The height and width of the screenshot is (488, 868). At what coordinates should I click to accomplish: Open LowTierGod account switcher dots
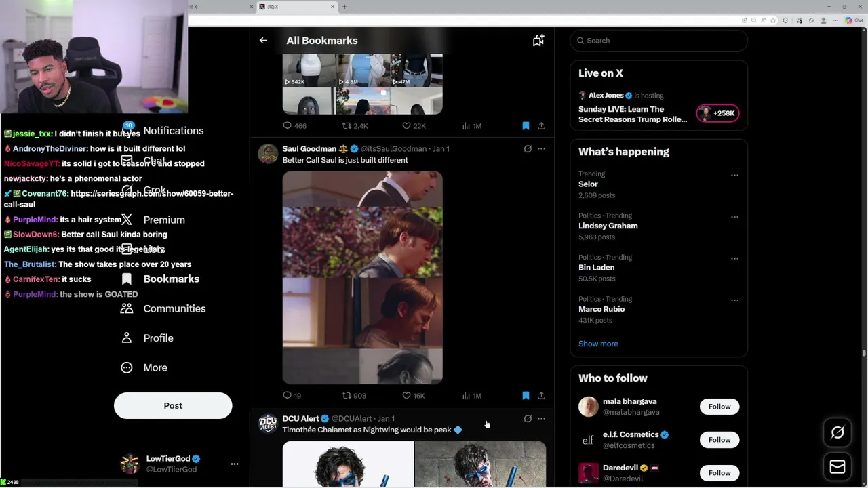click(x=235, y=464)
